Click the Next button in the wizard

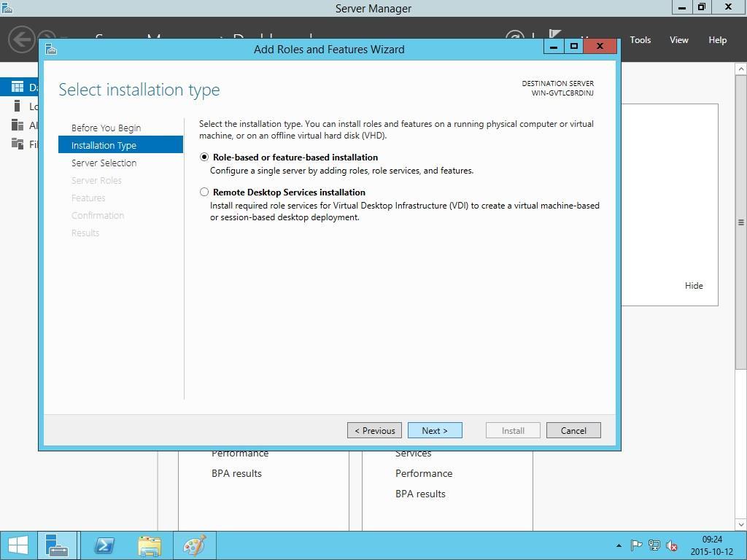(x=435, y=430)
